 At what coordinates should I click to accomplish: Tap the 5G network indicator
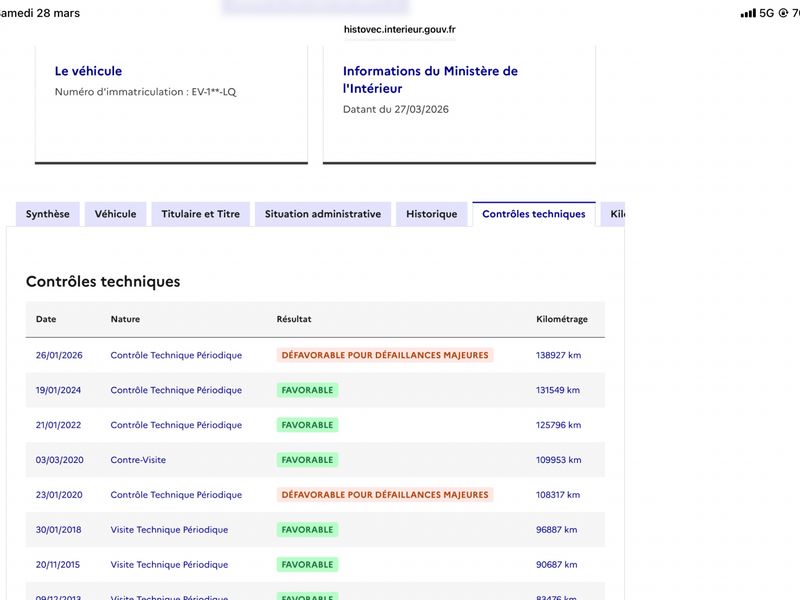(x=767, y=13)
